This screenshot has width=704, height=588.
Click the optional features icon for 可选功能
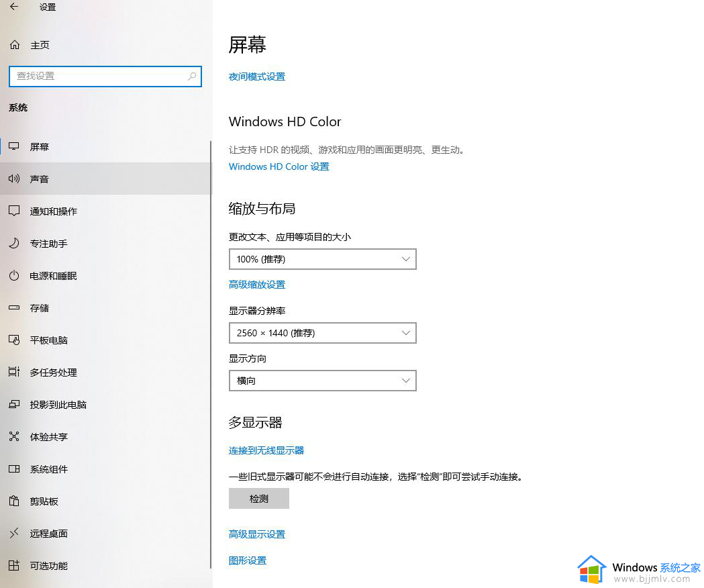click(14, 566)
